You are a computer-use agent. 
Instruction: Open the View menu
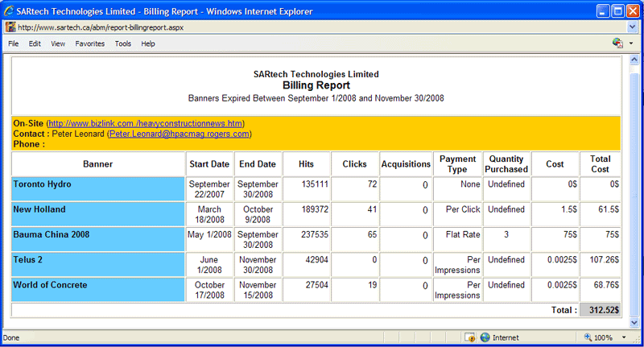point(58,43)
